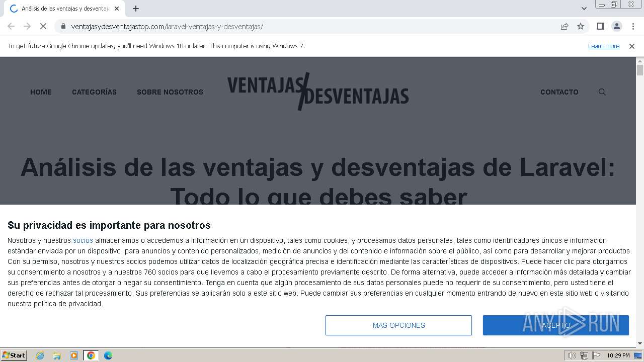Viewport: 644px width, 362px height.
Task: Open the volume speaker tray icon
Action: pos(572,355)
